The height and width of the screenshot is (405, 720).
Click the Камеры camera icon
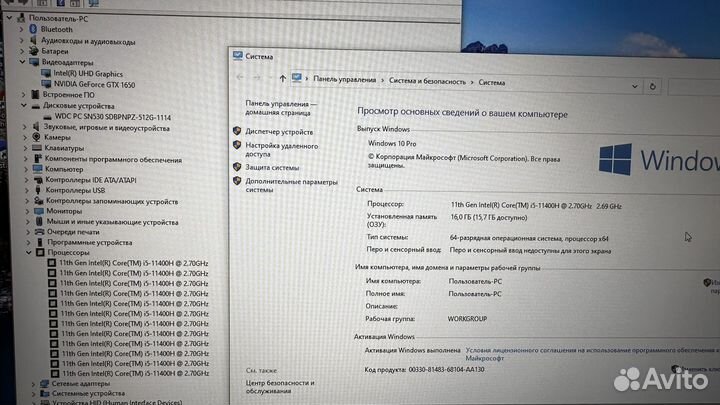36,137
